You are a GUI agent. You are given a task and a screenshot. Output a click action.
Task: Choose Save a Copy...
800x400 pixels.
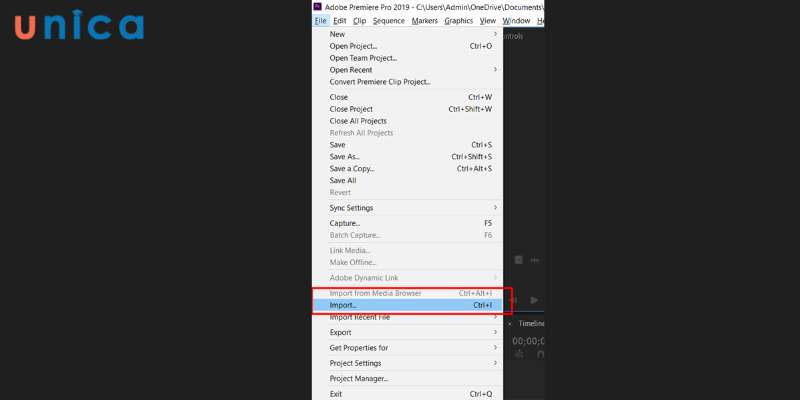click(407, 168)
